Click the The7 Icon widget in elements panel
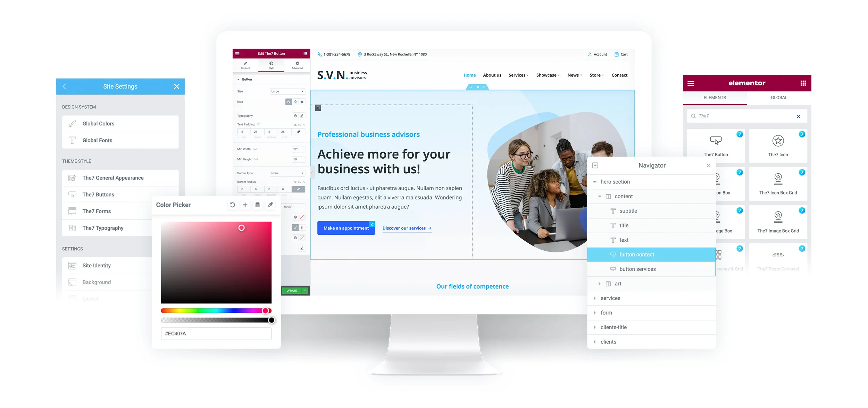The width and height of the screenshot is (868, 408). coord(778,144)
